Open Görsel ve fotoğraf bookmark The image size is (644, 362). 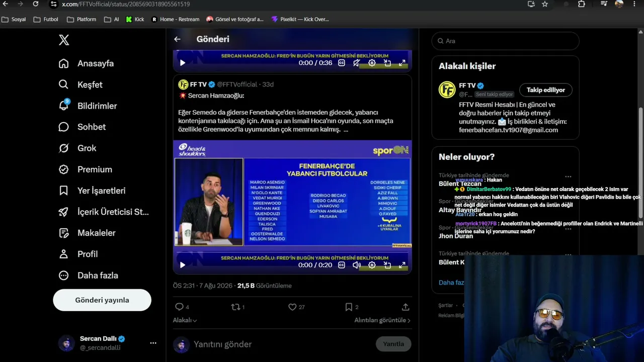pos(235,19)
